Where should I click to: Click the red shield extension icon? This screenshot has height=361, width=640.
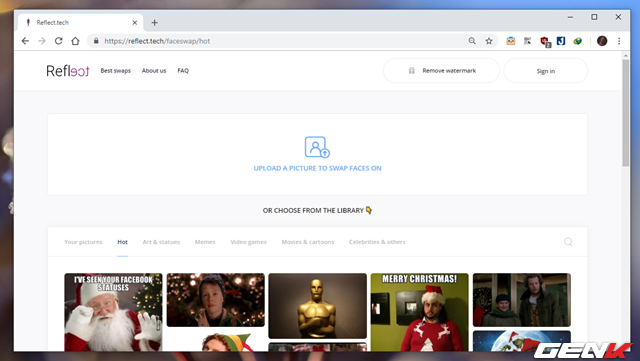544,41
